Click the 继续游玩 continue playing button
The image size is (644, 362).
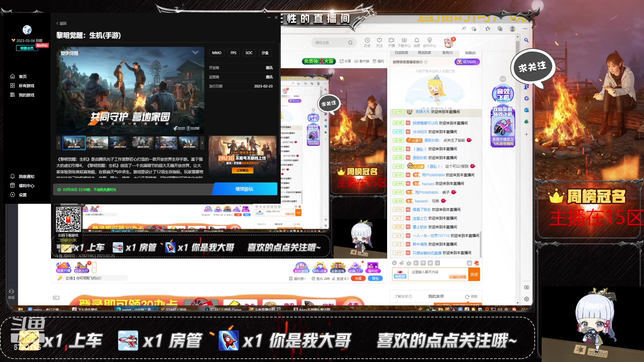244,189
